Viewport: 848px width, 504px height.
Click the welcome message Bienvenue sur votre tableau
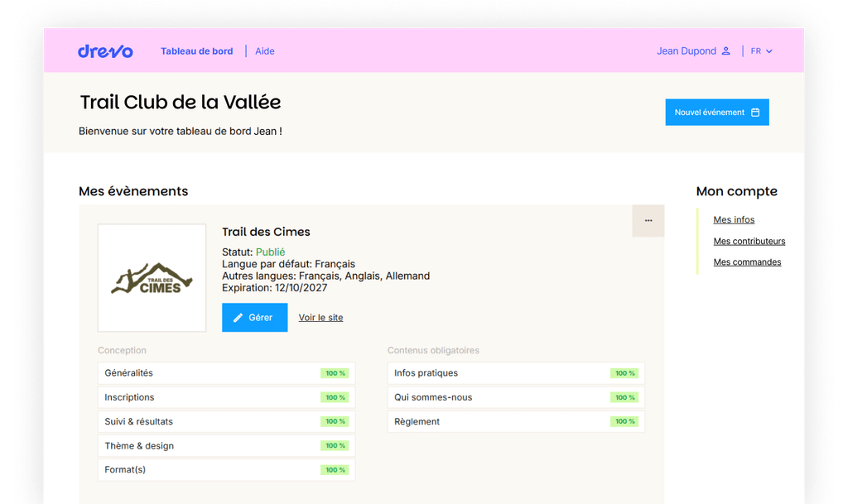coord(180,132)
